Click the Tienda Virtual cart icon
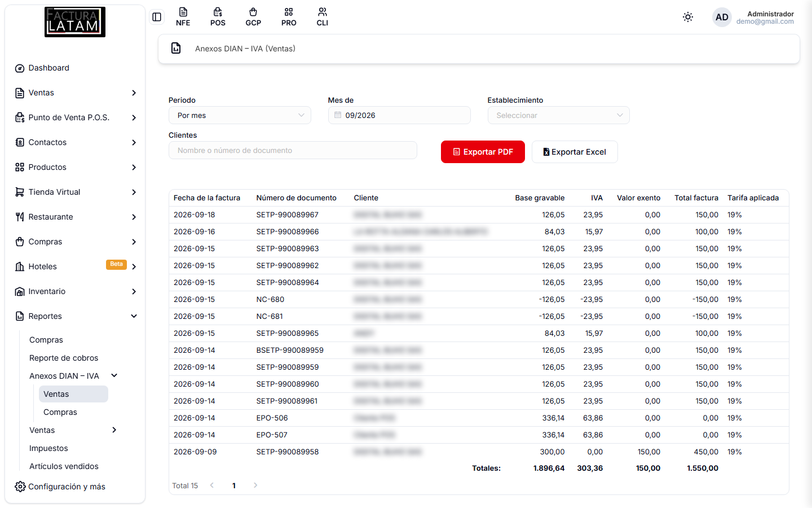The image size is (812, 508). tap(20, 192)
